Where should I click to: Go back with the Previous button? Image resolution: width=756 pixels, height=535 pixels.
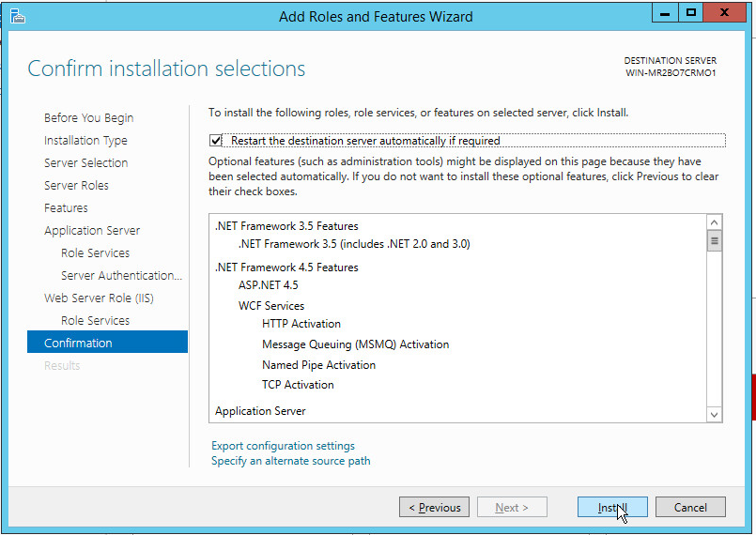pos(435,508)
